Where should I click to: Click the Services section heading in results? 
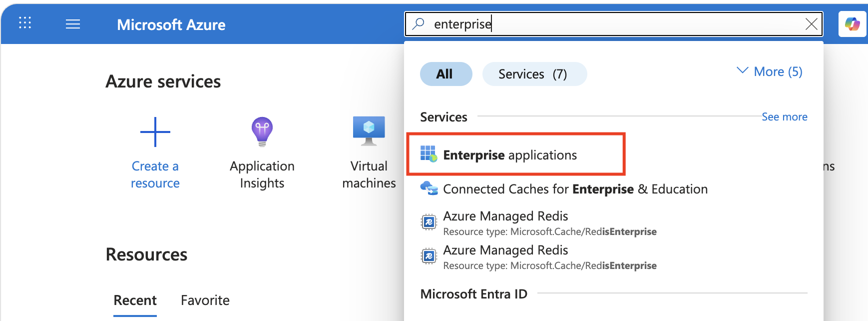(443, 117)
